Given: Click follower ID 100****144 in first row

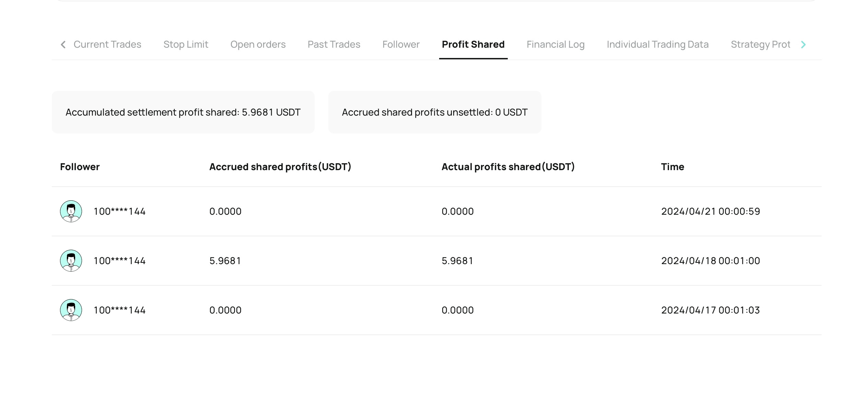Looking at the screenshot, I should click(120, 211).
